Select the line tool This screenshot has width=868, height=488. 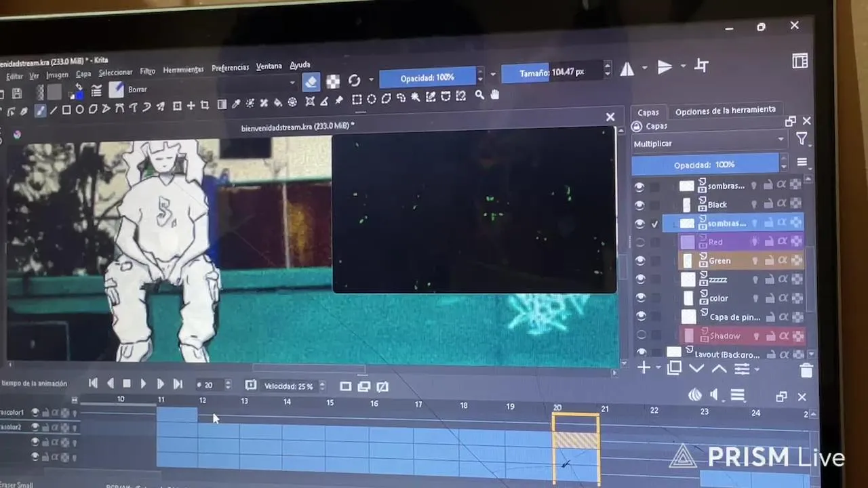coord(53,110)
